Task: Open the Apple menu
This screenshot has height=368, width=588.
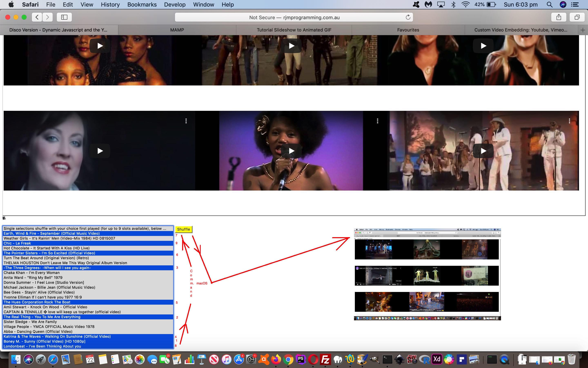Action: click(x=11, y=4)
